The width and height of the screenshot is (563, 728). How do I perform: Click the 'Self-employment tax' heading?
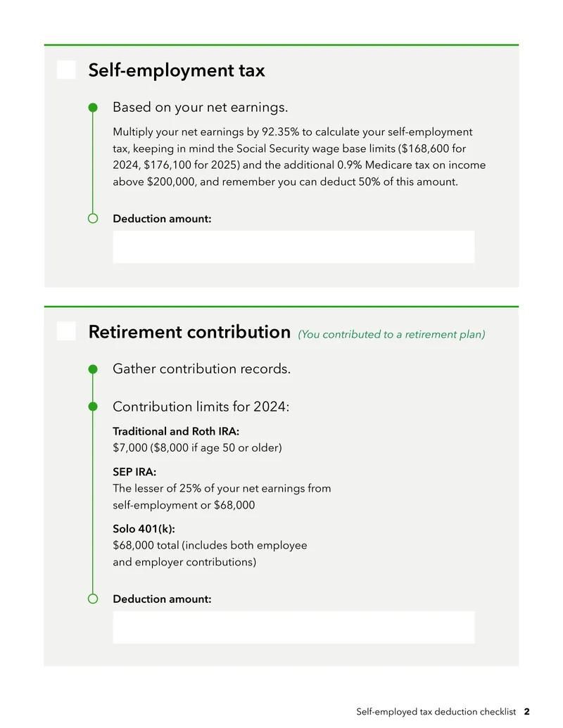pyautogui.click(x=177, y=70)
